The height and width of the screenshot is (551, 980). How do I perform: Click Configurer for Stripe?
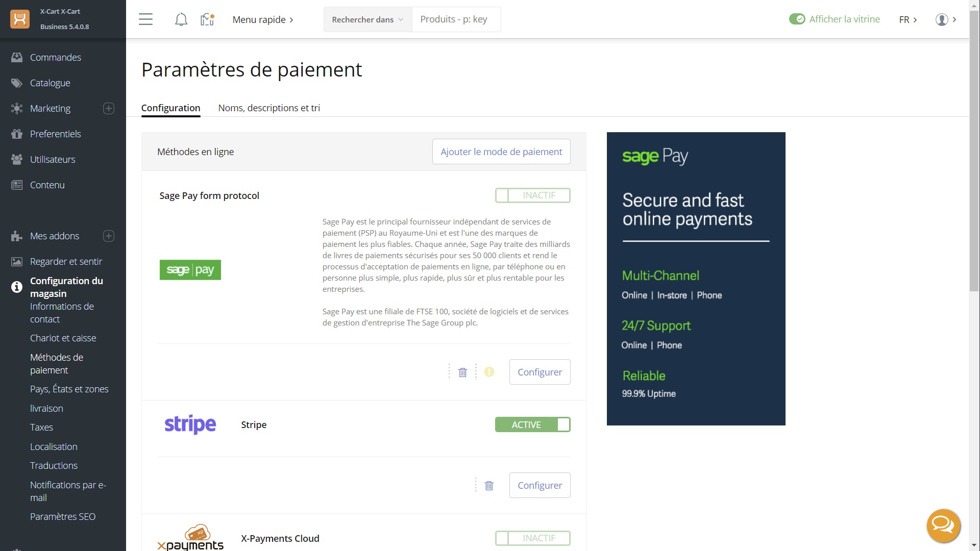point(540,485)
